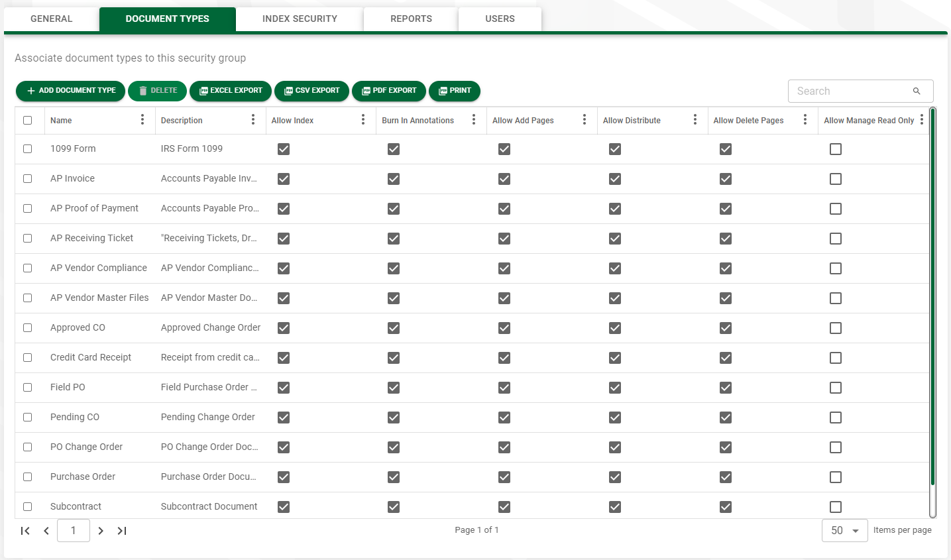Click the Burn In Annotations column header
Image resolution: width=951 pixels, height=560 pixels.
point(418,121)
